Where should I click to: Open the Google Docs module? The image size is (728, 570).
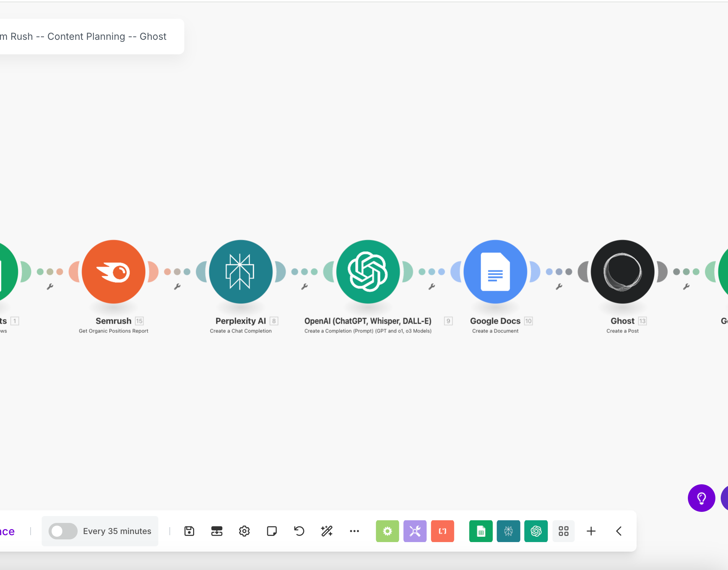(x=496, y=272)
